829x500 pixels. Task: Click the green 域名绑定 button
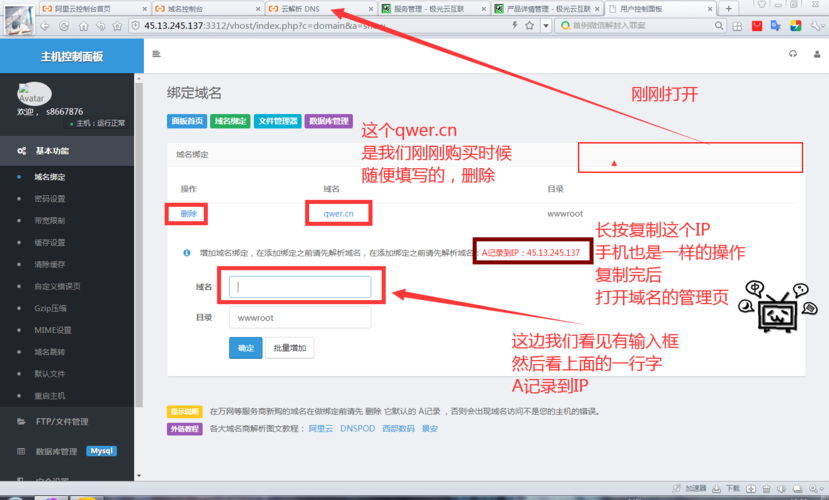click(230, 121)
